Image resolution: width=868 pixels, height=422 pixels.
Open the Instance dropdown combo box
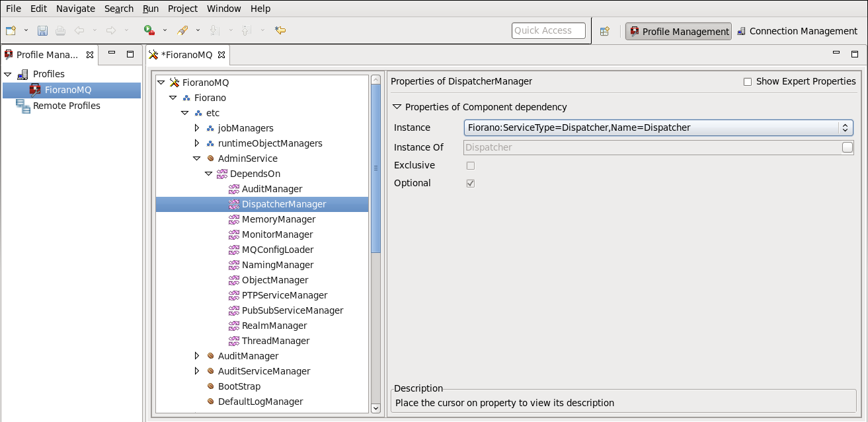pyautogui.click(x=658, y=127)
